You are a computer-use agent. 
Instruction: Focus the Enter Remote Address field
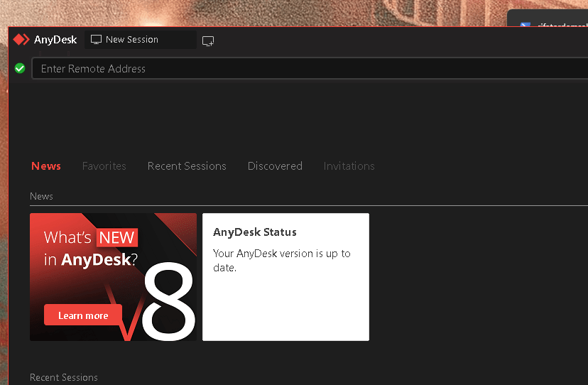(310, 68)
